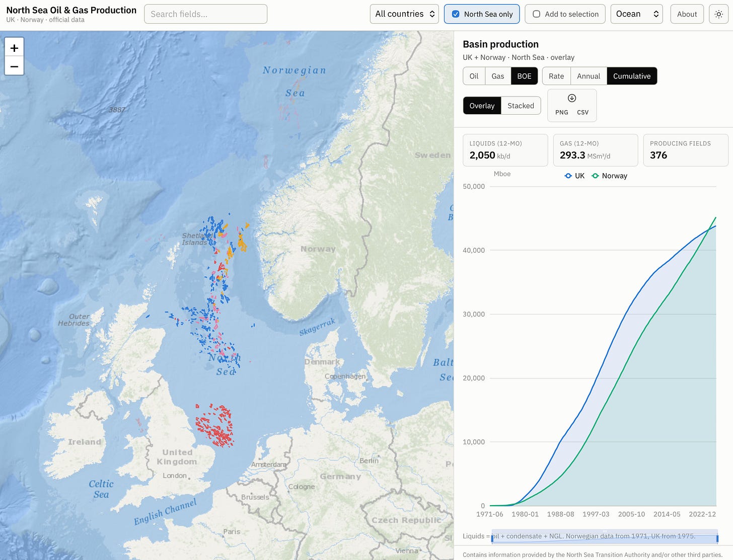This screenshot has width=733, height=560.
Task: Click the right handle of the chart range slider
Action: pos(717,538)
